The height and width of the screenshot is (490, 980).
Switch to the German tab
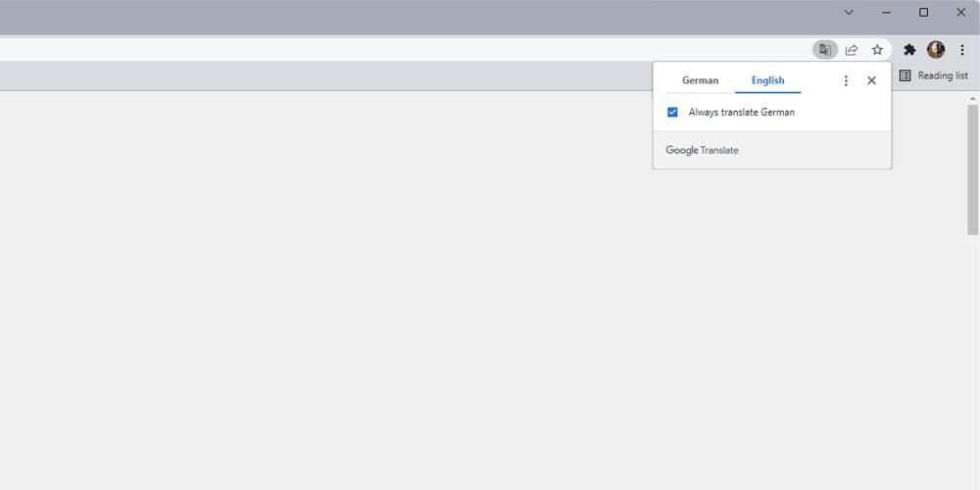[700, 80]
